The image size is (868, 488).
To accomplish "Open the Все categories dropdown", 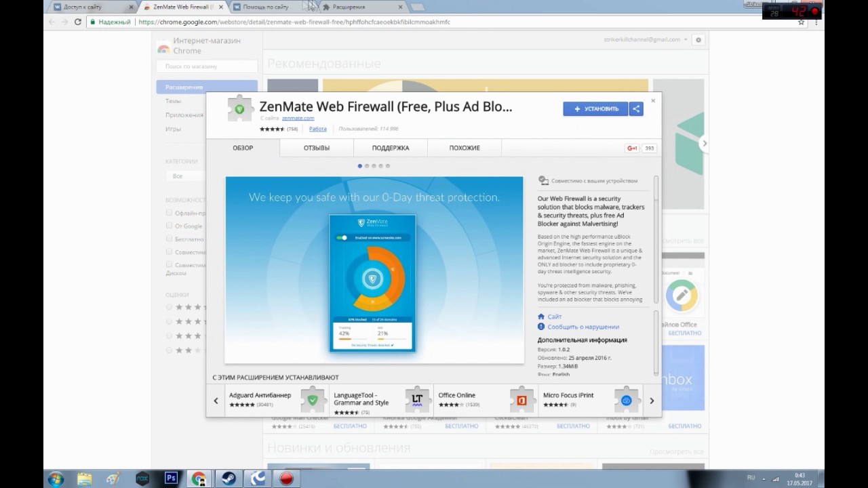I will (x=186, y=176).
